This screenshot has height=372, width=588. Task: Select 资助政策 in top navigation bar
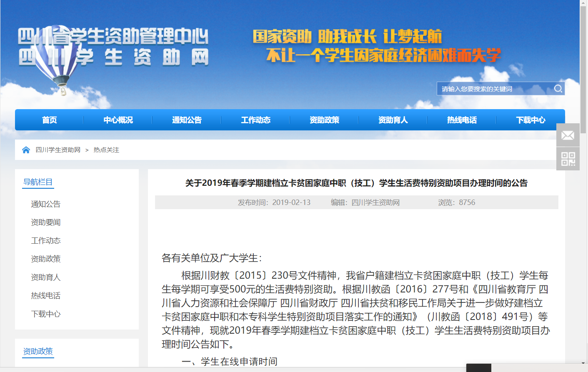pyautogui.click(x=324, y=120)
